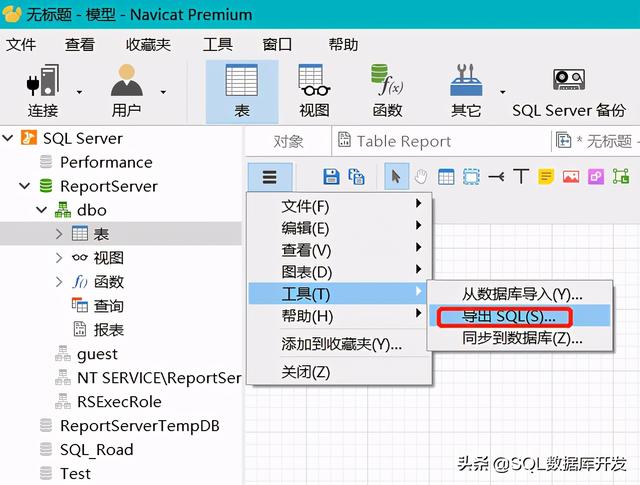This screenshot has width=640, height=485.
Task: Expand the 函数 tree node
Action: tap(59, 282)
